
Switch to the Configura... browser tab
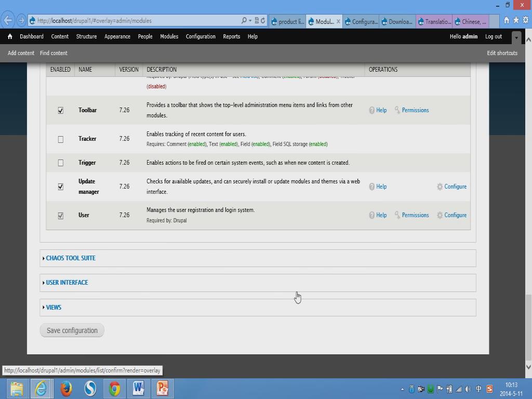point(361,22)
